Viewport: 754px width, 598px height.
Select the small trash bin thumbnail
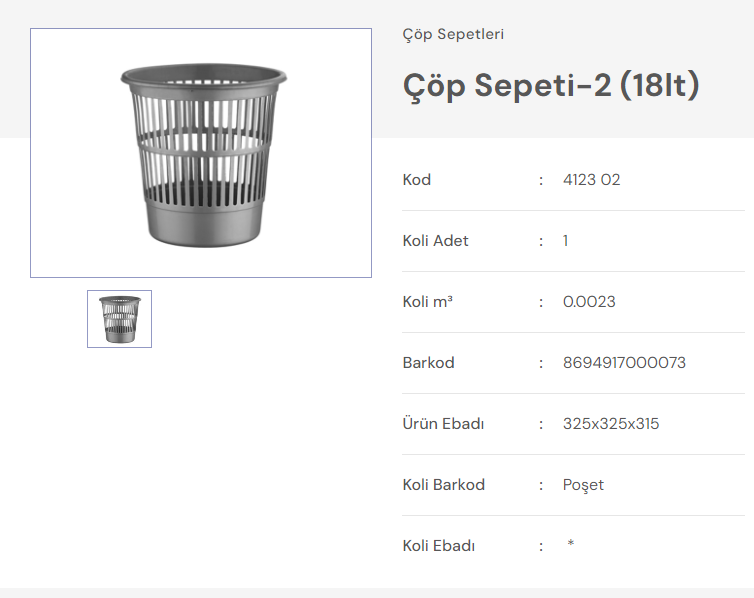click(x=119, y=319)
